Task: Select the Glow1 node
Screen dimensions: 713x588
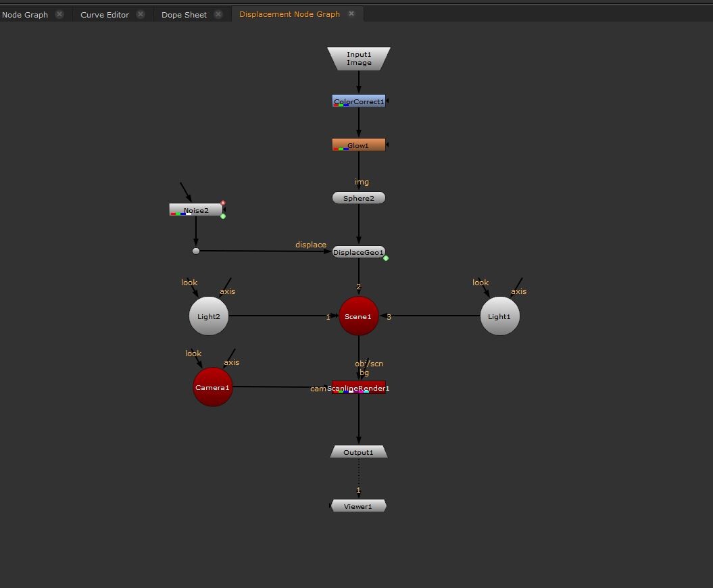Action: click(x=358, y=144)
